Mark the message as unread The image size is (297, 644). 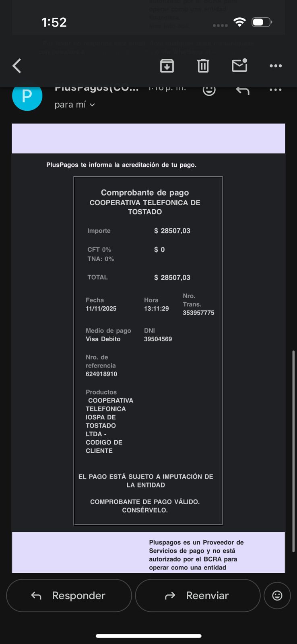pyautogui.click(x=239, y=65)
